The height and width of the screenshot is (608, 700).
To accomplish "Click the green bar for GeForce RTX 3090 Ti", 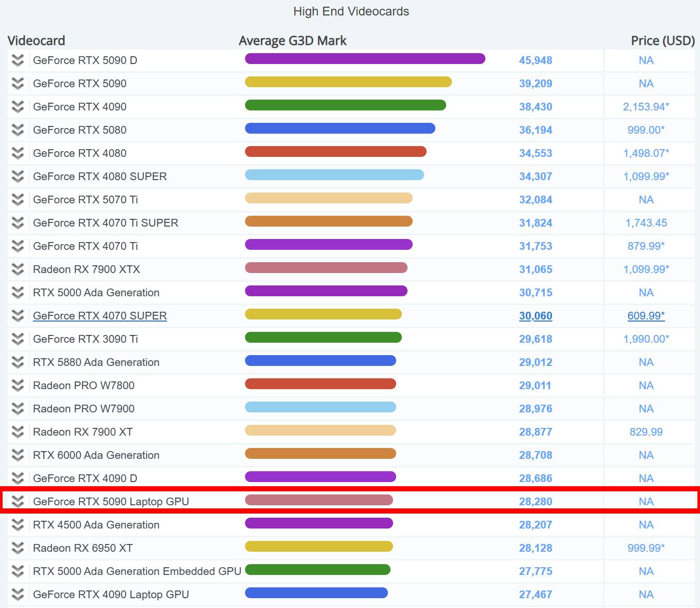I will [x=323, y=338].
